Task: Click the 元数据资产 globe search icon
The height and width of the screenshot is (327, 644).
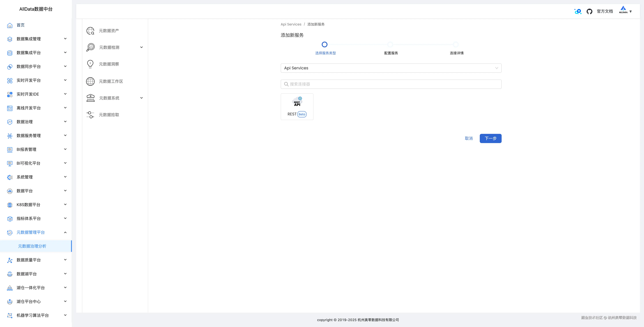Action: 90,31
